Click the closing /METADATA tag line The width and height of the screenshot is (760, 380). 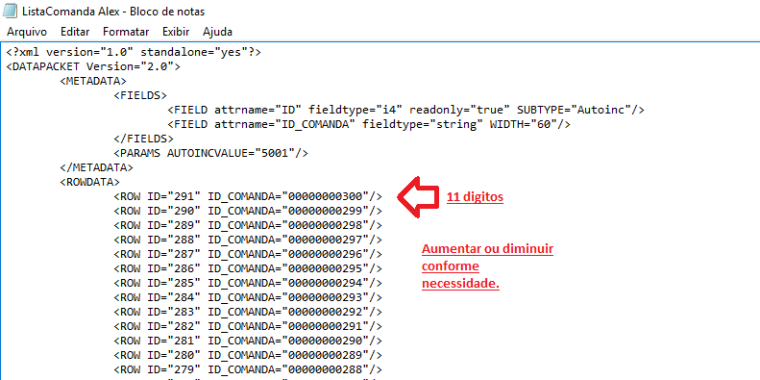(96, 168)
